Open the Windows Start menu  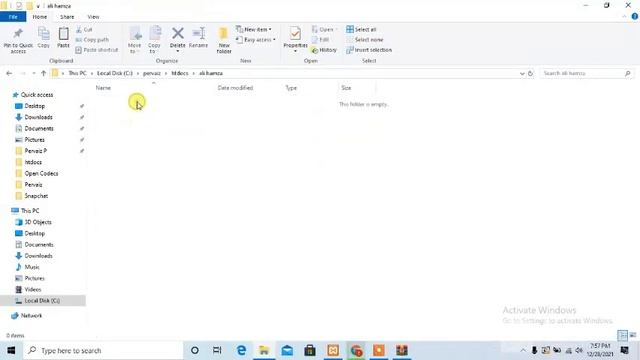pos(11,350)
